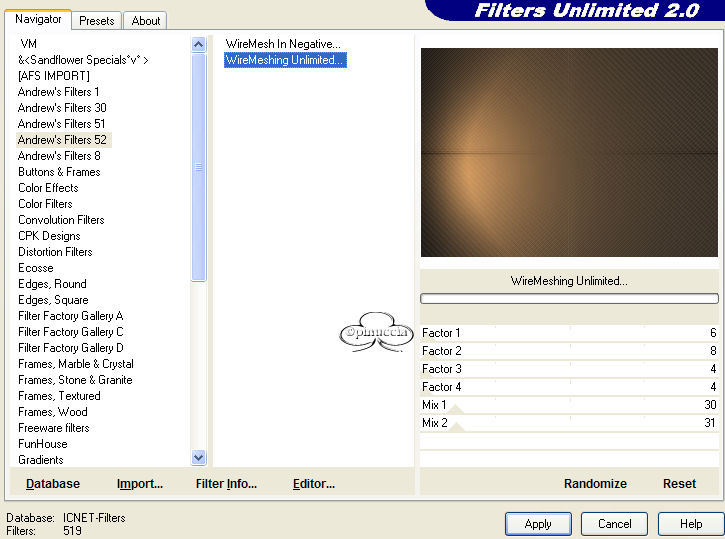
Task: Open the Editor... button
Action: click(314, 484)
